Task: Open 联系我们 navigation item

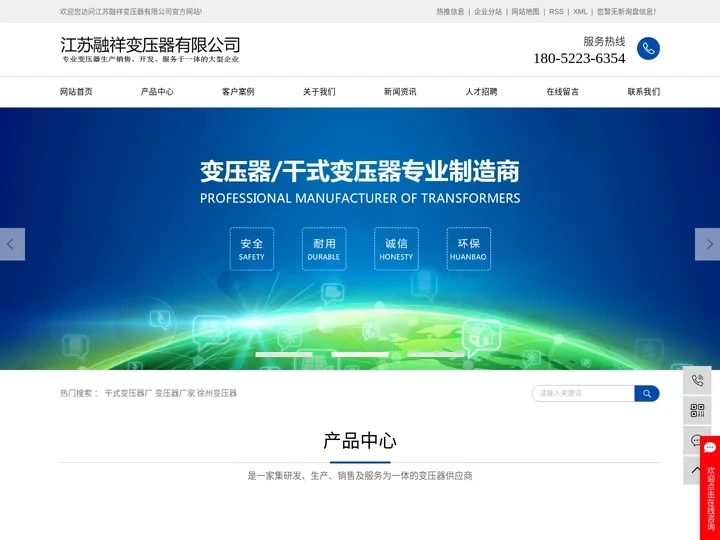Action: [644, 92]
